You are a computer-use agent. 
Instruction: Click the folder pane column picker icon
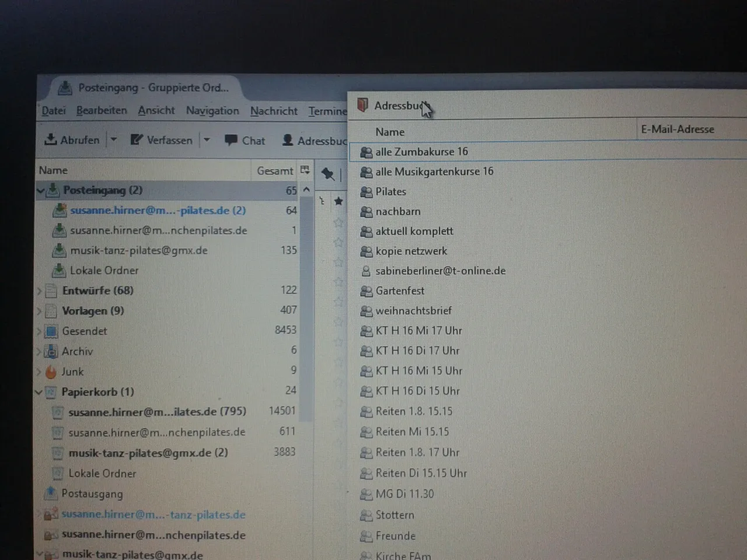[x=305, y=170]
